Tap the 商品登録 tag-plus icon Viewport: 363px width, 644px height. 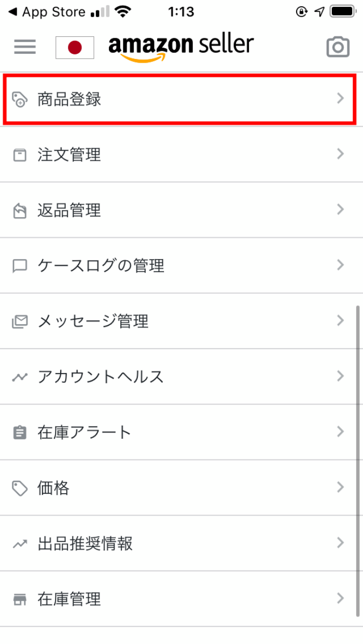pos(20,99)
